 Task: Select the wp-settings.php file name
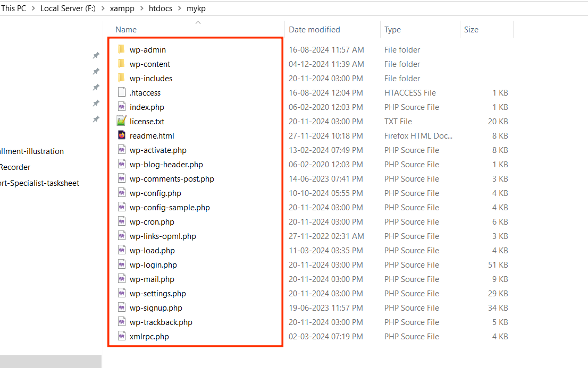(x=157, y=294)
